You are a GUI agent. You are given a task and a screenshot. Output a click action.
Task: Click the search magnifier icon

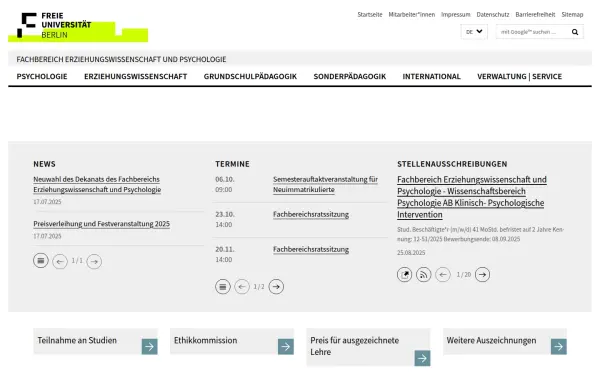pos(575,32)
